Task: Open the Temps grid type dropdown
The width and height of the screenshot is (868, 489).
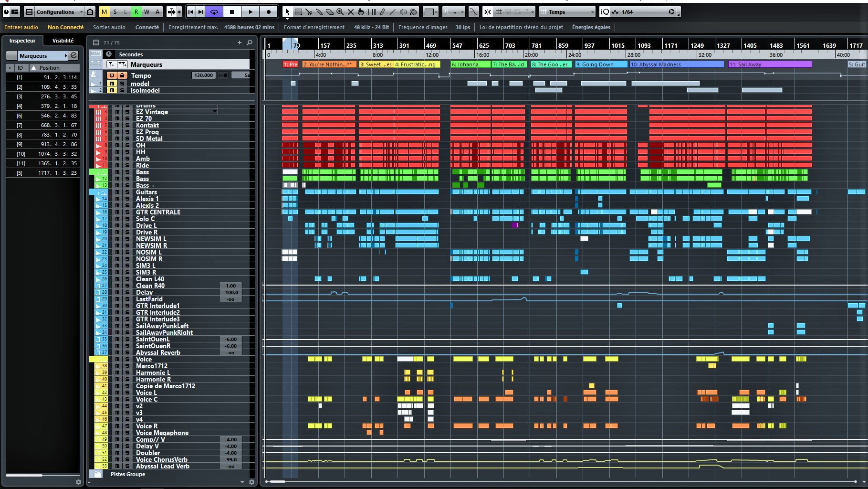Action: click(x=568, y=12)
